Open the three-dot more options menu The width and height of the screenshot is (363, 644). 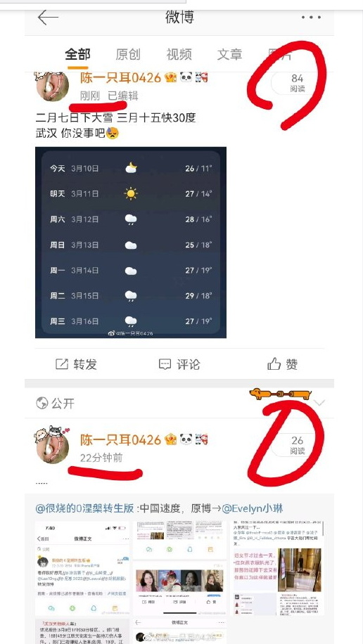pyautogui.click(x=311, y=18)
